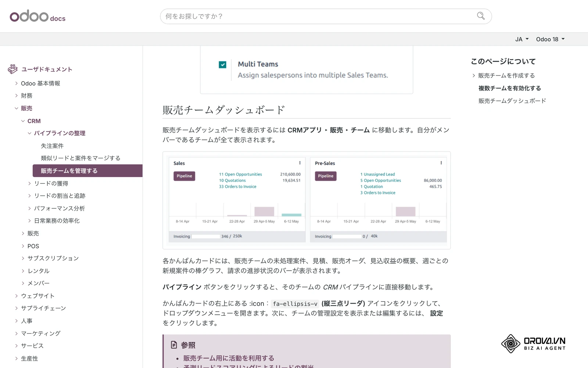The width and height of the screenshot is (588, 368).
Task: Open the サービス section
Action: (32, 346)
